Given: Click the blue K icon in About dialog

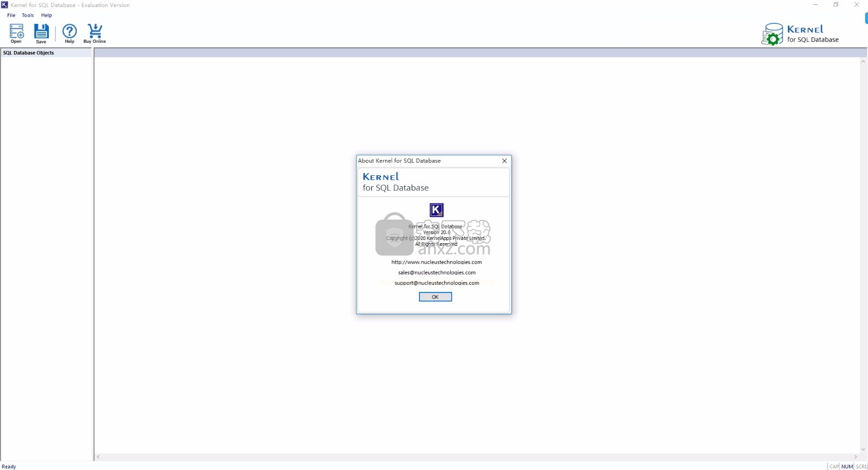Looking at the screenshot, I should 436,210.
